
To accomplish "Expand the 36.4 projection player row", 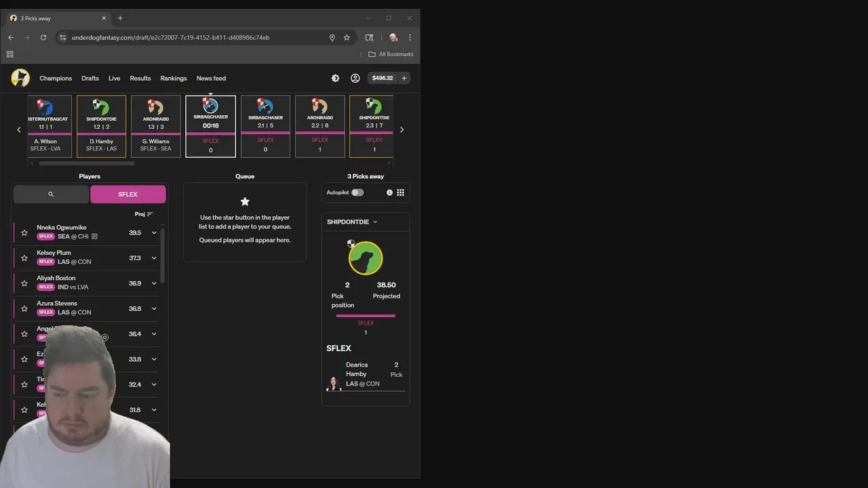I will point(154,333).
